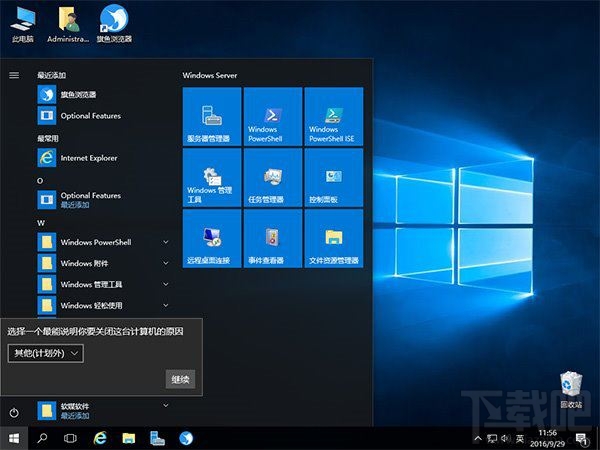Expand the Windows 管理工具 folder list item
This screenshot has height=450, width=600.
pyautogui.click(x=103, y=284)
